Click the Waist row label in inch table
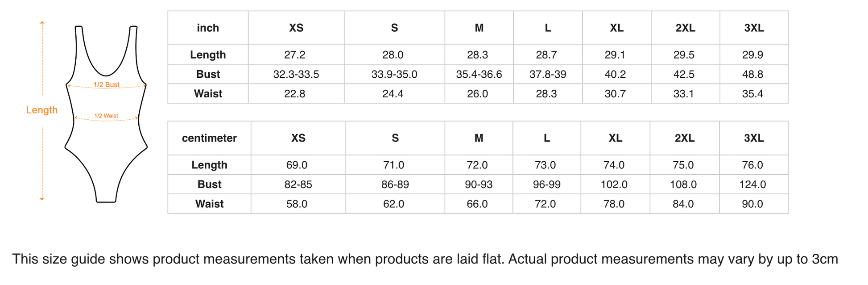The height and width of the screenshot is (285, 868). [x=208, y=94]
